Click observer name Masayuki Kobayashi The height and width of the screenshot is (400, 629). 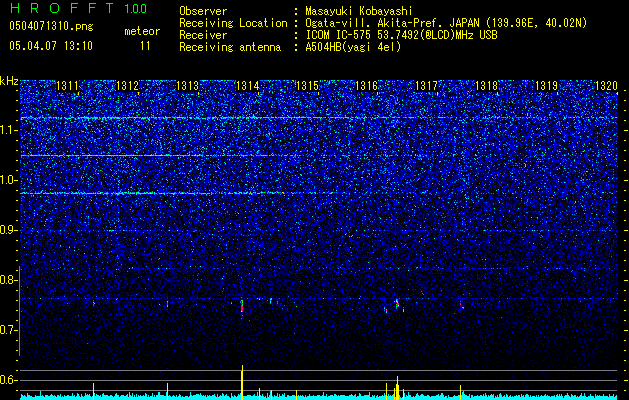pos(359,11)
